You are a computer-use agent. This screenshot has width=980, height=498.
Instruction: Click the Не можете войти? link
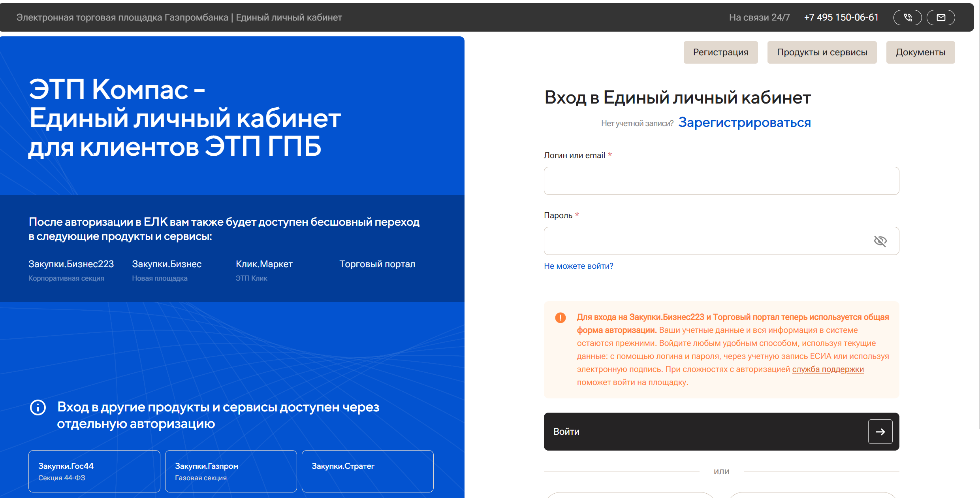click(578, 266)
